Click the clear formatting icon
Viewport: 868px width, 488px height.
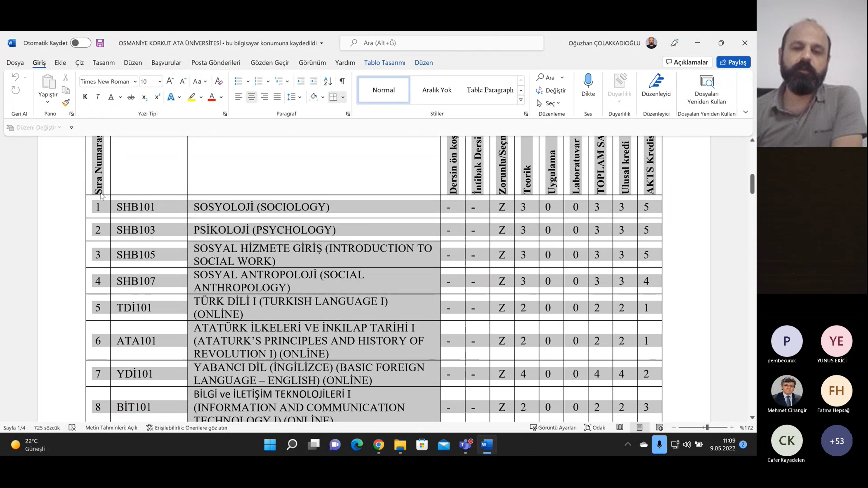click(219, 81)
